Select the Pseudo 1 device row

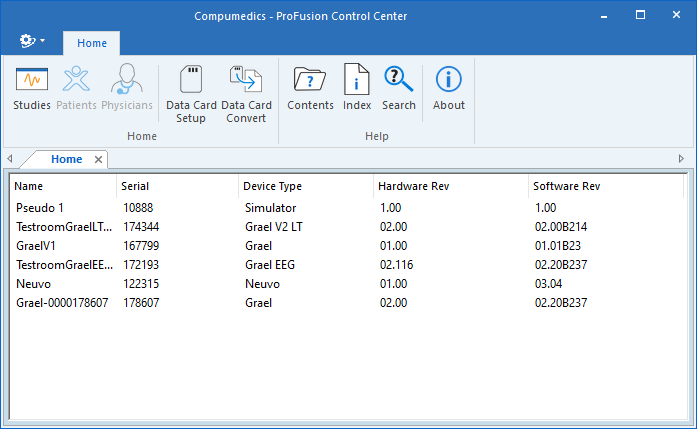(x=347, y=208)
